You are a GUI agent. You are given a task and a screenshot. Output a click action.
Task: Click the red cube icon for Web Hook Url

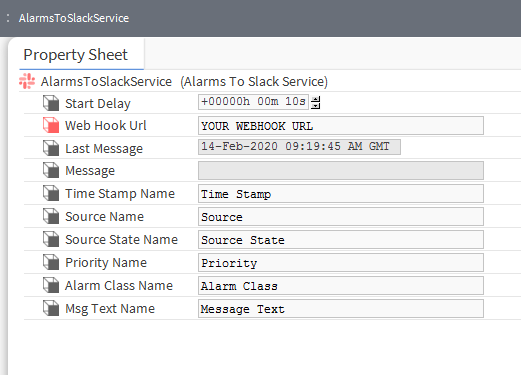tap(51, 125)
